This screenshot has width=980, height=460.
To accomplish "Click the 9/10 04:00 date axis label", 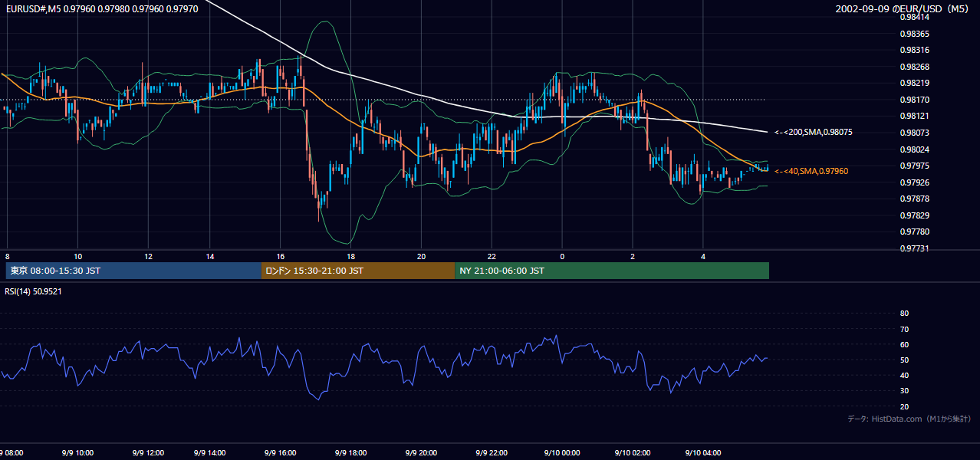I will pyautogui.click(x=703, y=453).
